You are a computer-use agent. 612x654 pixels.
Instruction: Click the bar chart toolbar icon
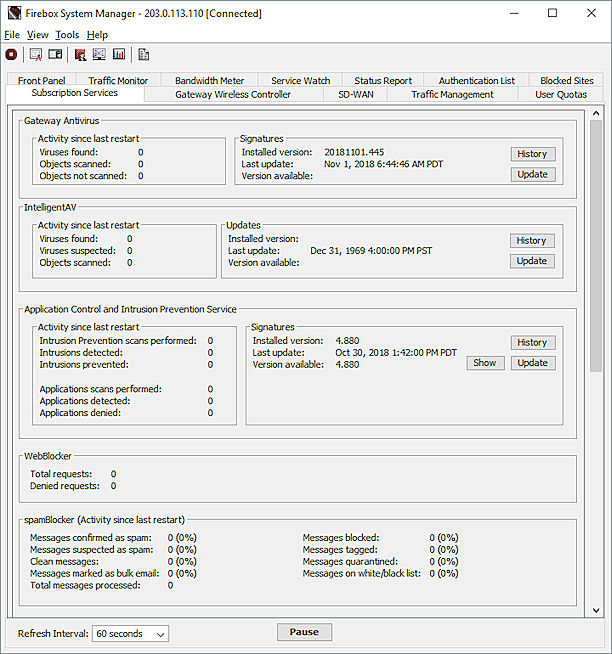[119, 55]
